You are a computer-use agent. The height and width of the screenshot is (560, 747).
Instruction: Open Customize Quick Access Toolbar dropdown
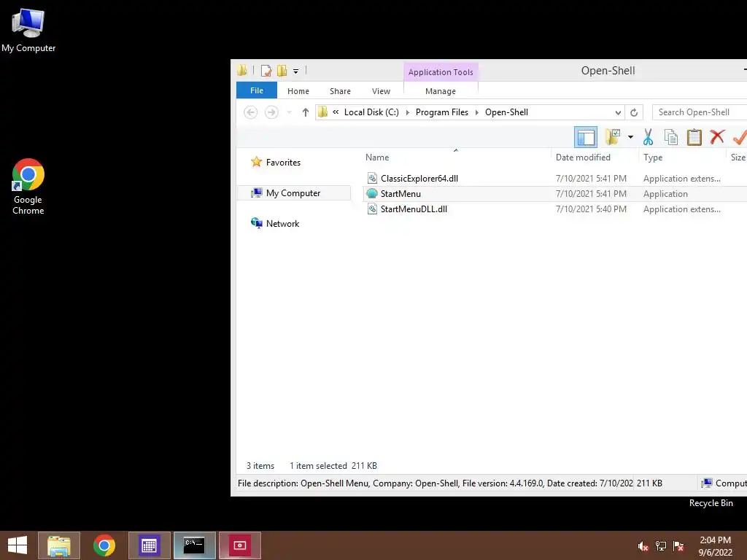coord(296,71)
